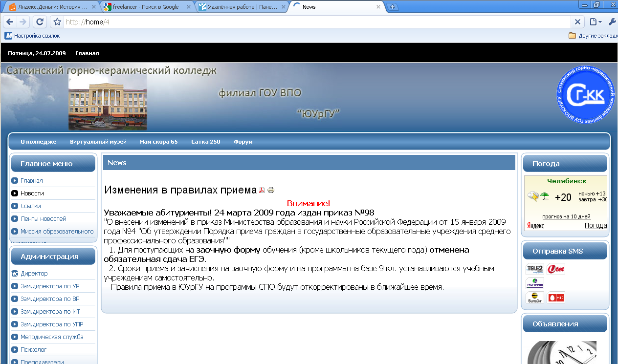Open the Виртуальный музей section
The image size is (618, 364).
[98, 141]
